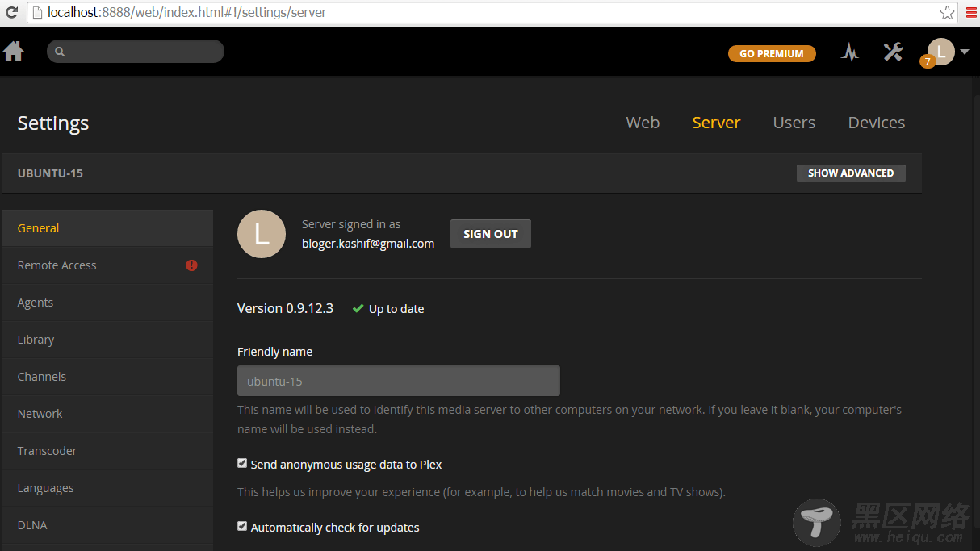Click the email bloger.kashif@gmail.com
980x551 pixels.
(x=368, y=244)
